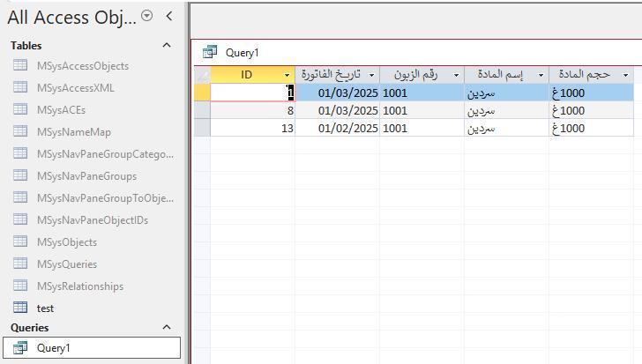Open the ID column filter dropdown

pyautogui.click(x=287, y=75)
